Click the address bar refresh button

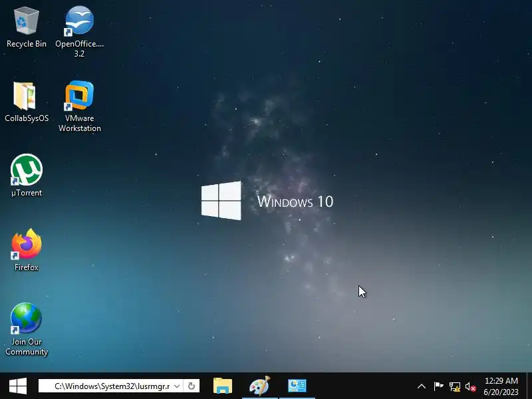click(192, 386)
